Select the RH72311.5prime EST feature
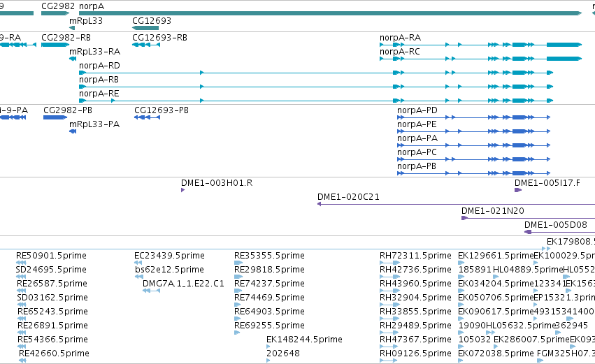This screenshot has height=364, width=595. tap(389, 263)
